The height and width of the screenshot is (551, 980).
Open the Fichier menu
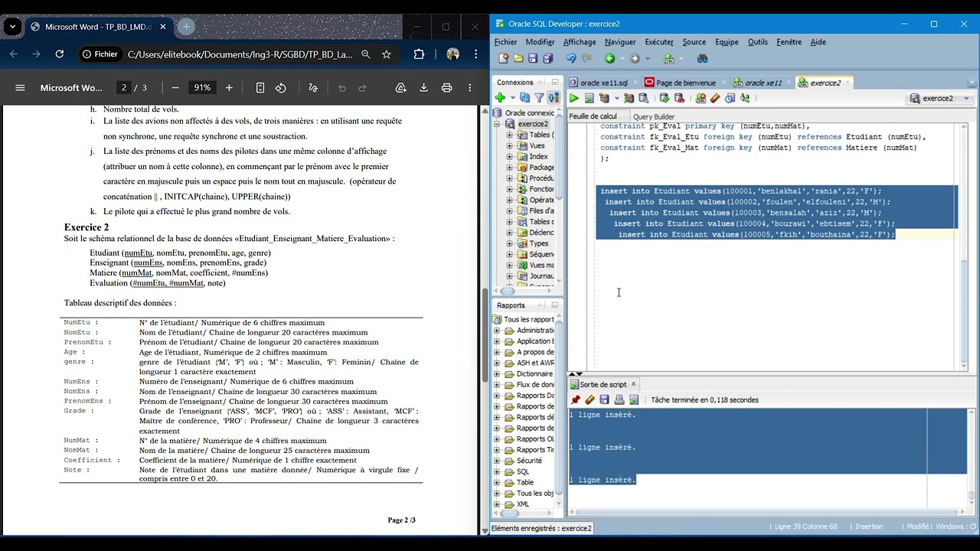[505, 42]
